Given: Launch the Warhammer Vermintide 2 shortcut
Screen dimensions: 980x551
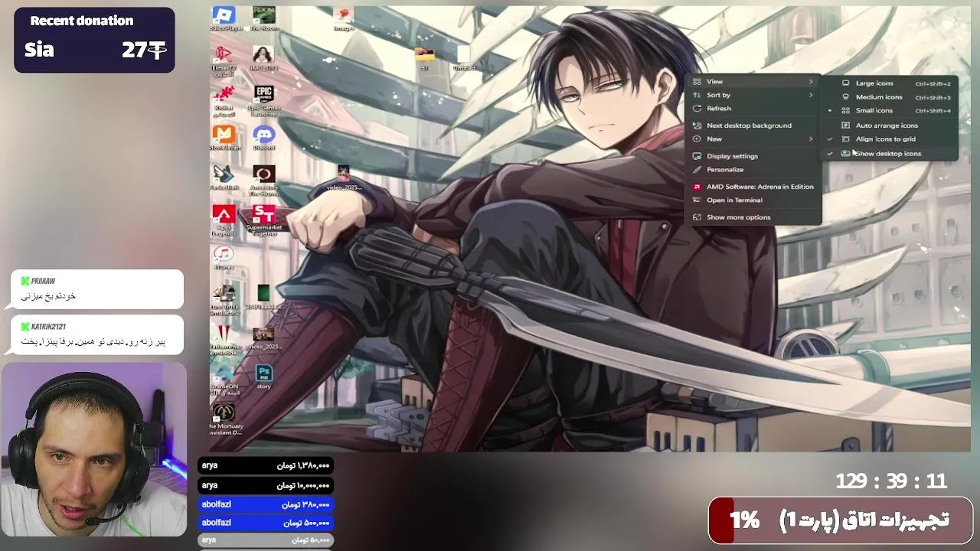Looking at the screenshot, I should [x=225, y=340].
